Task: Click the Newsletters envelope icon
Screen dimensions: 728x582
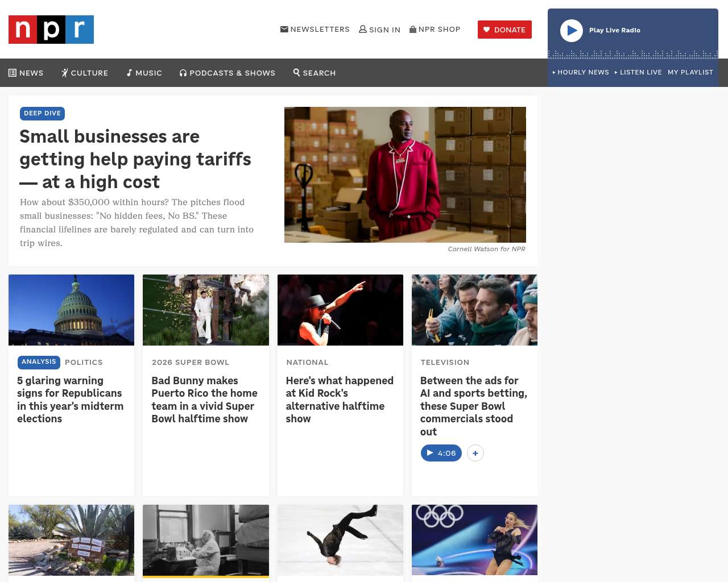Action: pos(284,29)
